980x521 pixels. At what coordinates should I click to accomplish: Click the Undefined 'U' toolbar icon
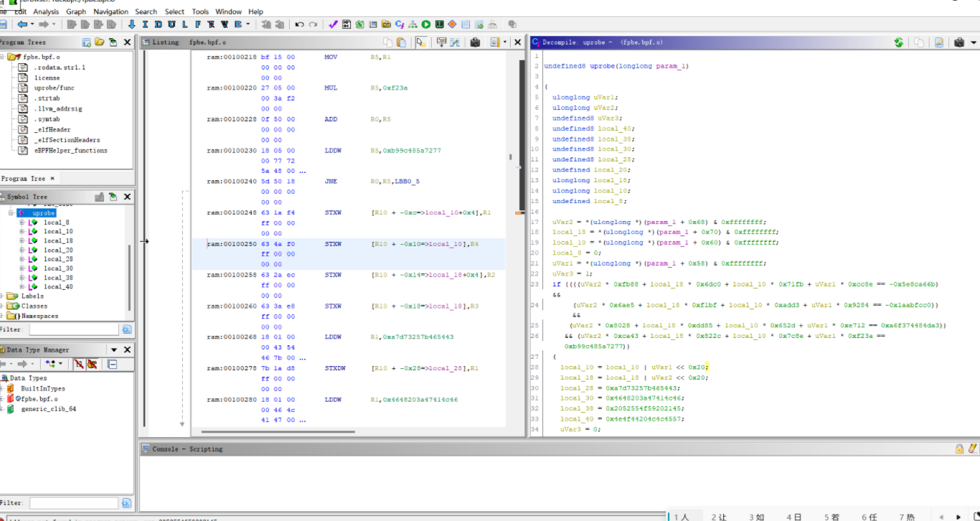171,24
